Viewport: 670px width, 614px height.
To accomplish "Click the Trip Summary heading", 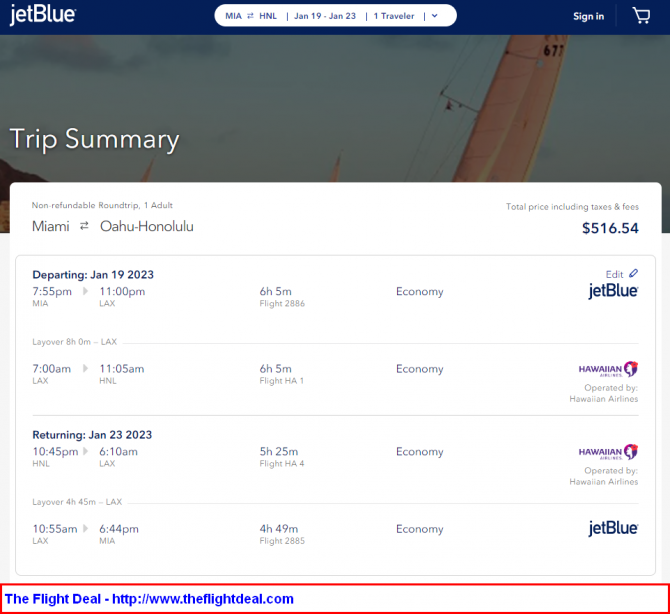I will pyautogui.click(x=94, y=140).
